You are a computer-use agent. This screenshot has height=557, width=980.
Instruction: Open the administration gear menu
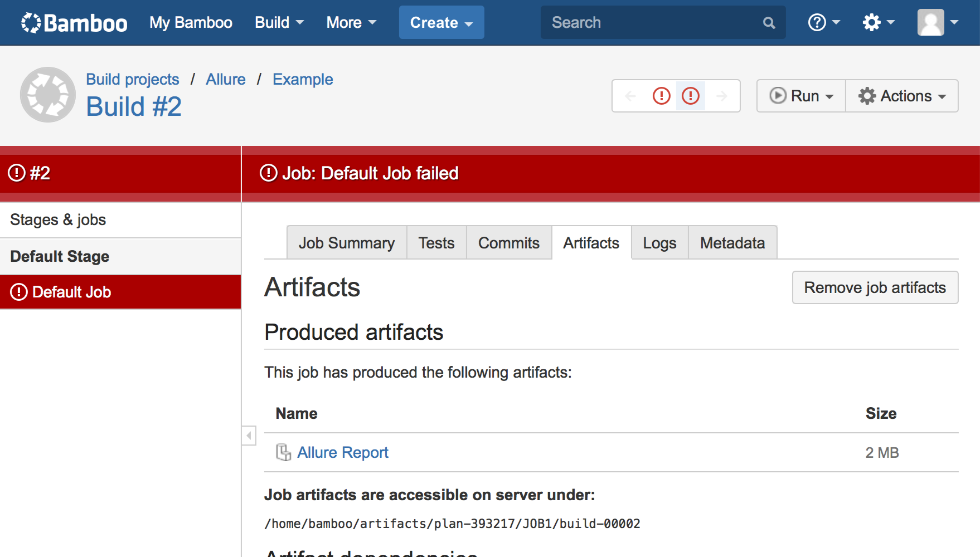tap(877, 23)
